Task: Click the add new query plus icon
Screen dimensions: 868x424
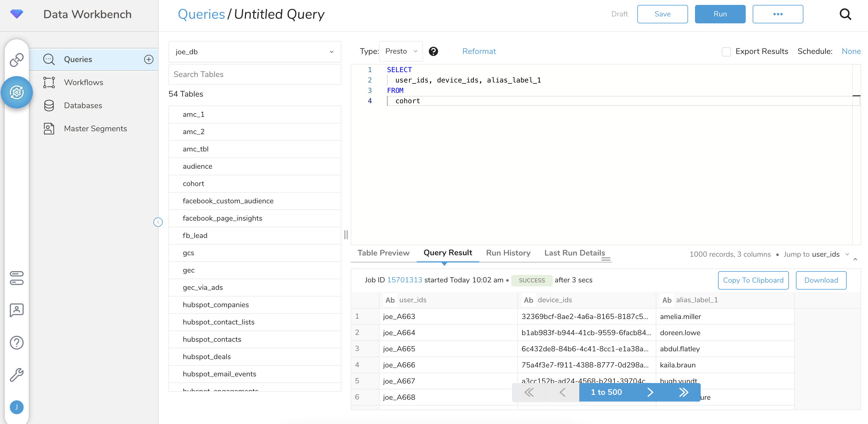Action: (149, 59)
